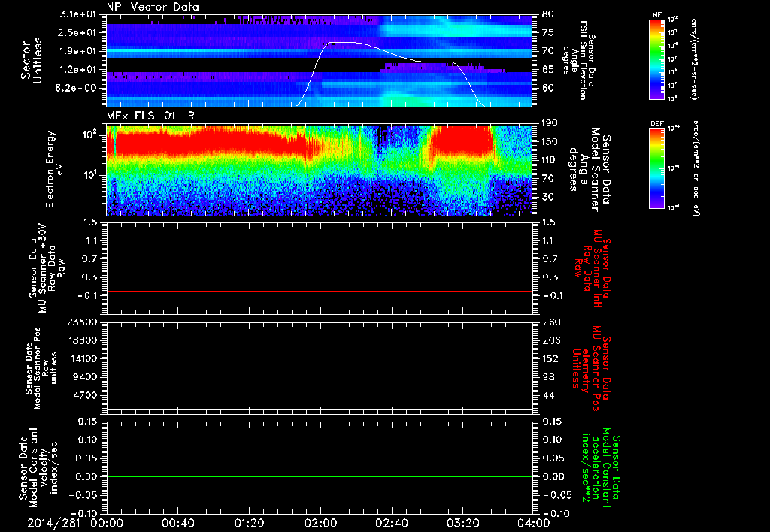Image resolution: width=770 pixels, height=532 pixels.
Task: Click the NF label above the color bar
Action: coord(656,15)
